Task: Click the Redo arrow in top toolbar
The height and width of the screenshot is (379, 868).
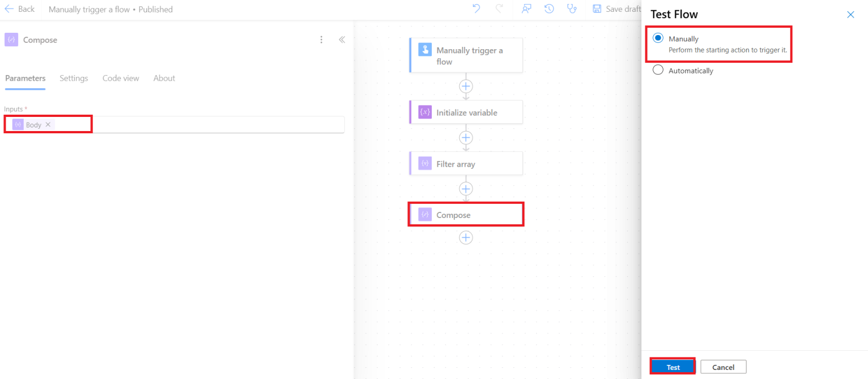Action: [500, 8]
